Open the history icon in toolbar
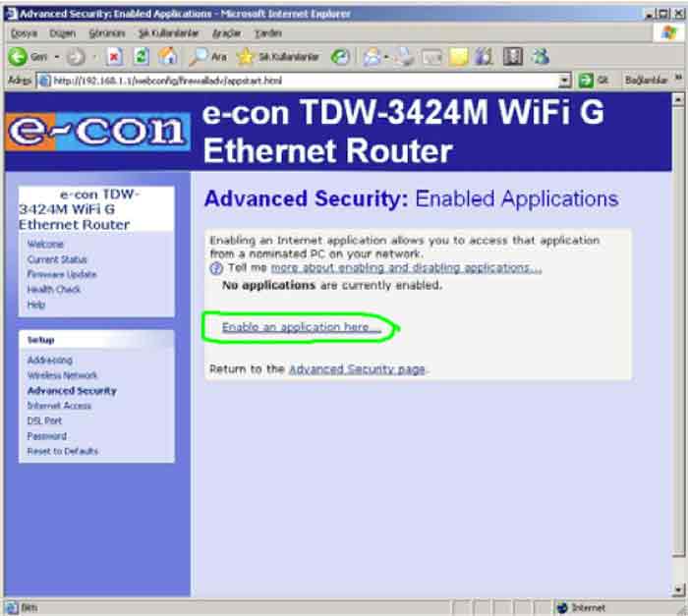The image size is (688, 616). coord(340,57)
